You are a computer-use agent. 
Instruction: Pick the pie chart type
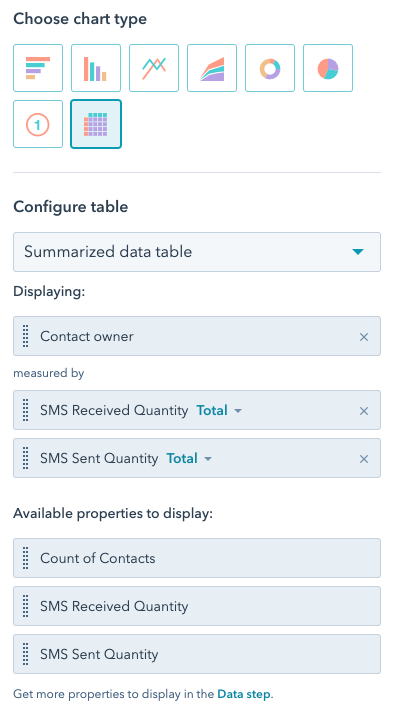coord(328,68)
